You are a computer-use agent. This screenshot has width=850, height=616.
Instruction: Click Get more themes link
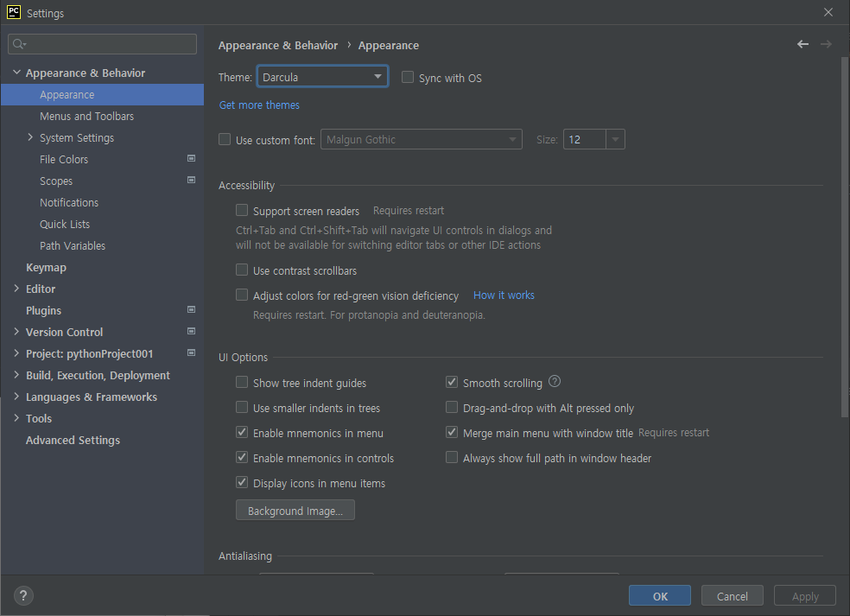coord(259,105)
